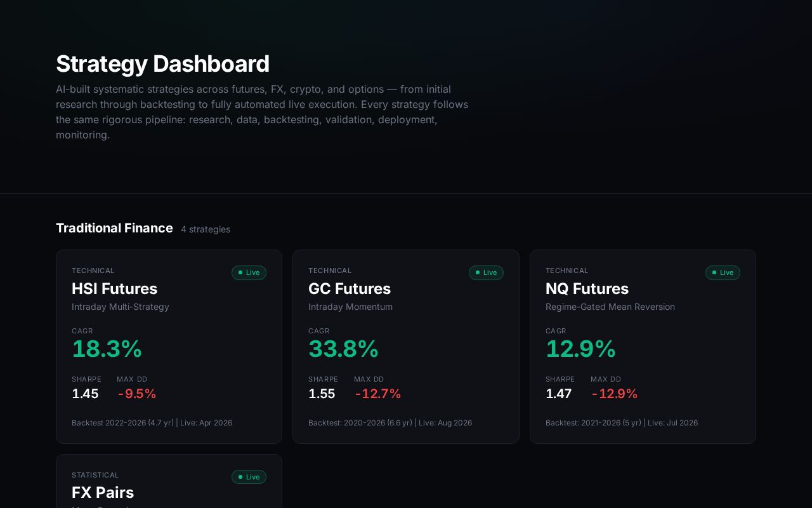
Task: Click 'Intraday Momentum' subtitle
Action: pos(350,307)
